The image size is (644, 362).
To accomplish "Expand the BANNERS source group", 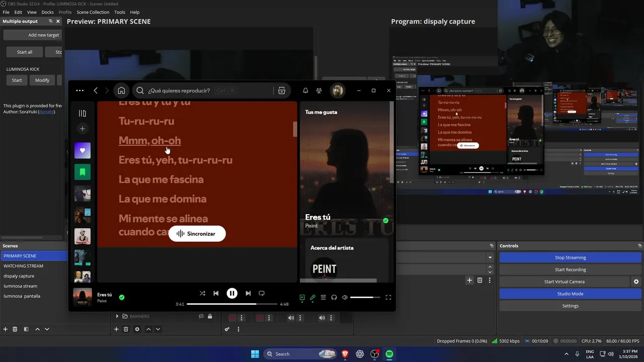I will click(117, 316).
